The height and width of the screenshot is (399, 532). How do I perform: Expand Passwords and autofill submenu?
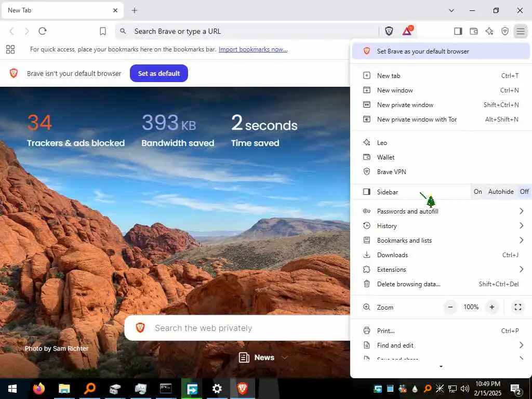coord(441,211)
